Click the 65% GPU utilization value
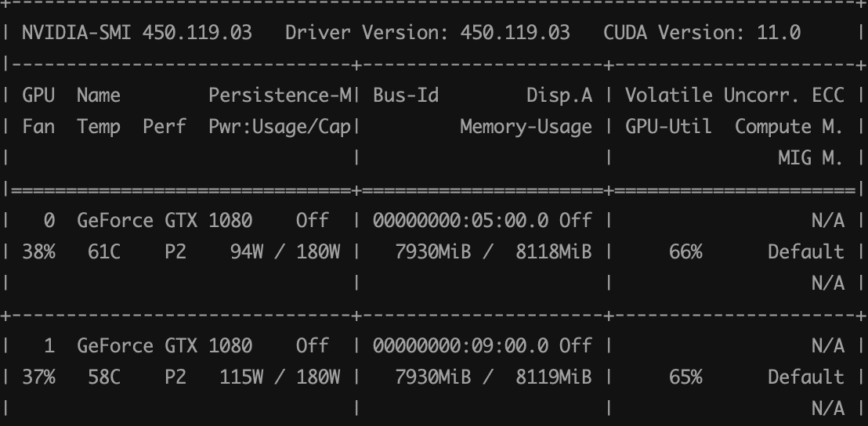This screenshot has height=426, width=868. [x=685, y=377]
